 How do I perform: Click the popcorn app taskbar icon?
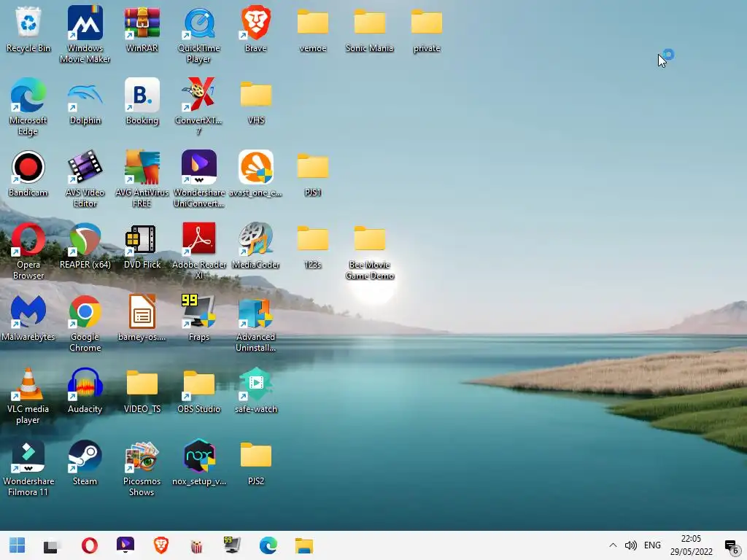click(x=196, y=545)
